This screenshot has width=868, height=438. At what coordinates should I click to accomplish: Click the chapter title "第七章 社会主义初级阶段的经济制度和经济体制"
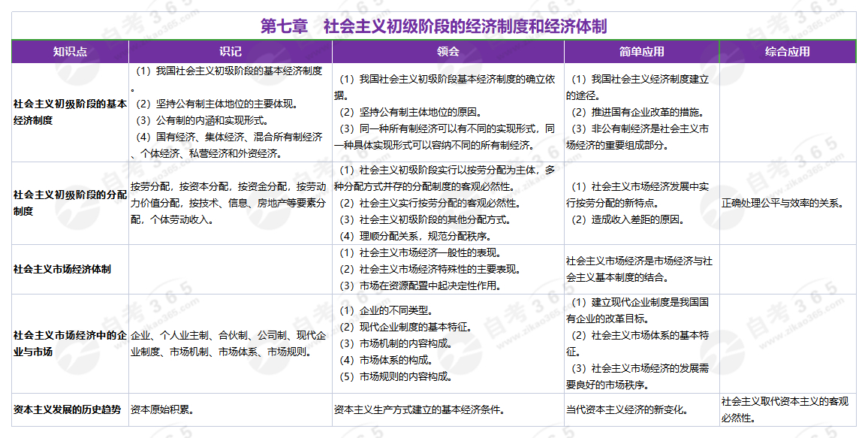tap(433, 26)
